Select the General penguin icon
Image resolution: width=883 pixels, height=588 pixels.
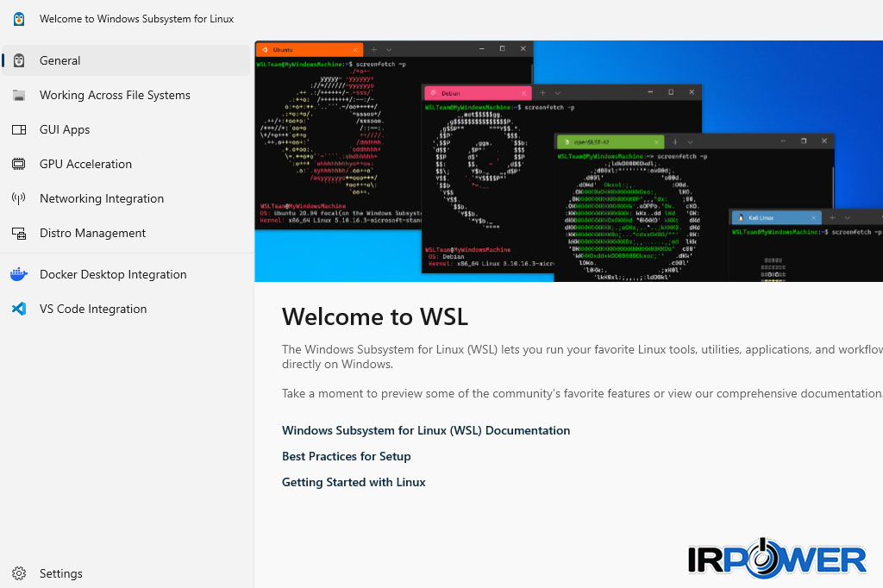pos(19,60)
